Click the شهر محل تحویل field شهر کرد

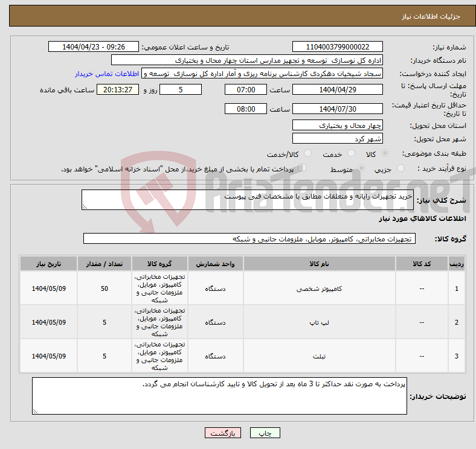(338, 138)
